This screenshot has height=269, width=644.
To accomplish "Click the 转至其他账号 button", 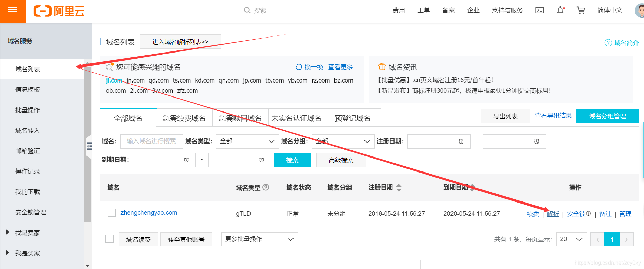I will tap(186, 239).
